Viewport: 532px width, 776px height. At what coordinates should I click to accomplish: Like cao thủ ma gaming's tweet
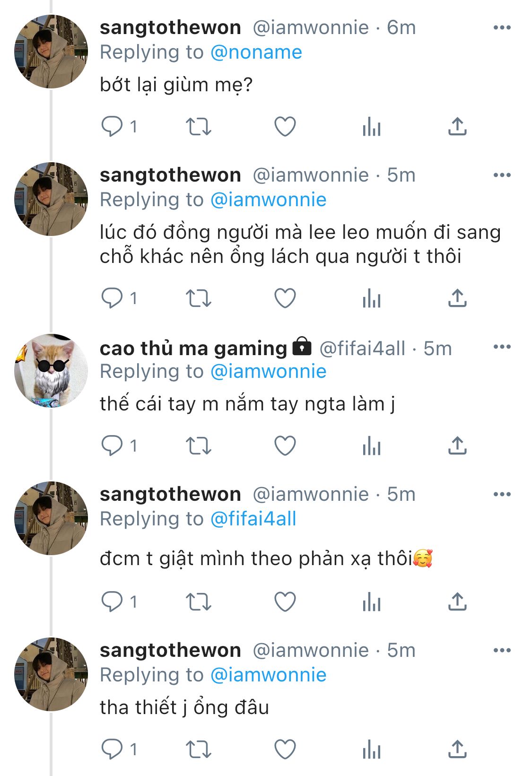click(x=285, y=446)
